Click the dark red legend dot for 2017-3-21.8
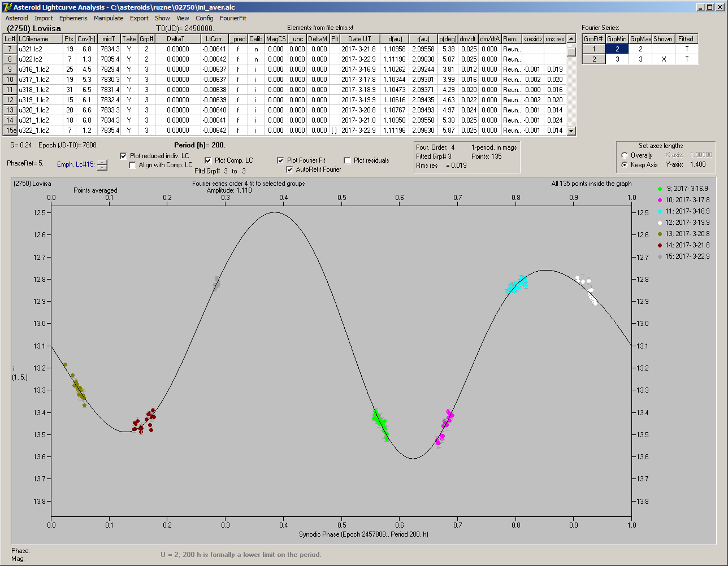 (660, 245)
